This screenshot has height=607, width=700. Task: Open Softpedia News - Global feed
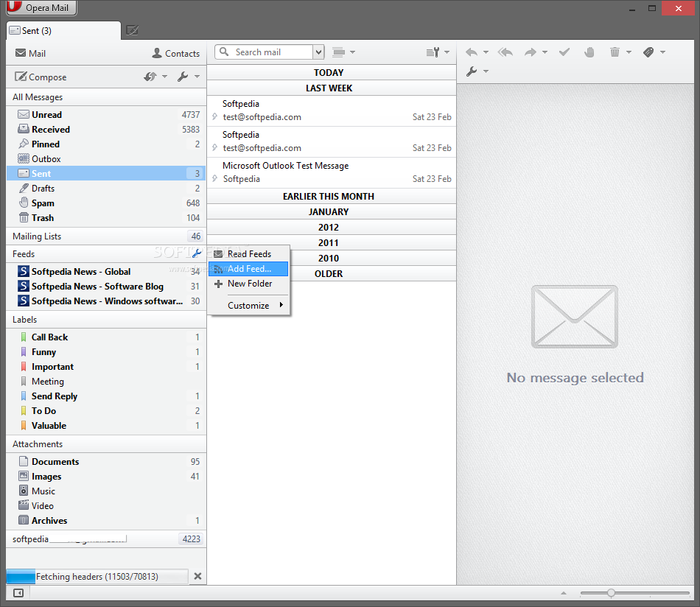click(x=106, y=271)
